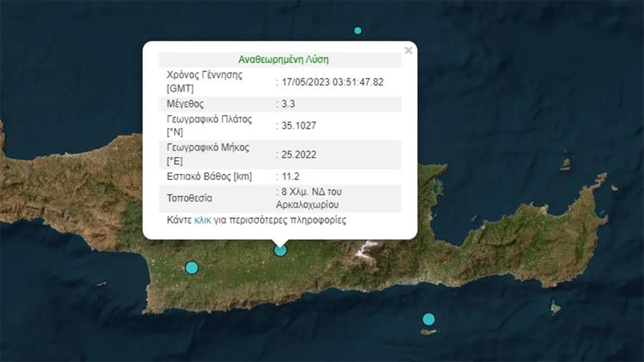Click the "Αναθεωρημένη Λύση" popup header
The image size is (644, 362).
[x=283, y=60]
